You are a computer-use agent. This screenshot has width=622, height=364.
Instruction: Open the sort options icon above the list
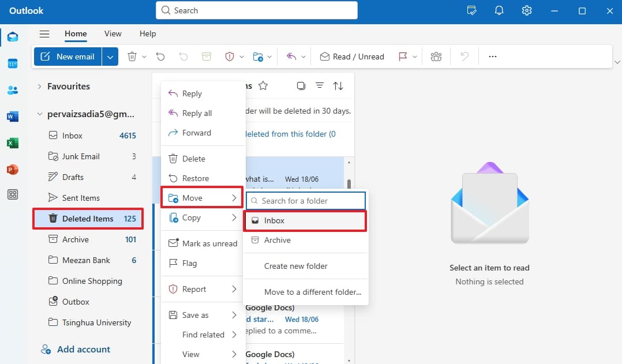tap(339, 85)
